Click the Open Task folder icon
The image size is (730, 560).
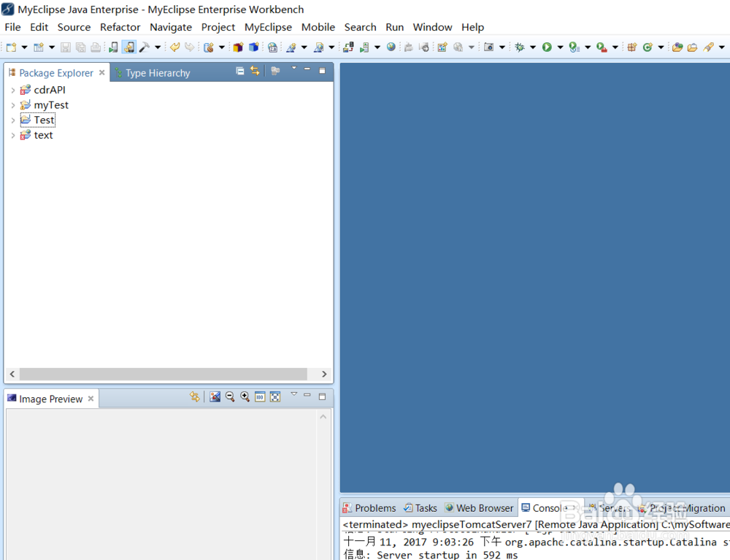coord(692,47)
